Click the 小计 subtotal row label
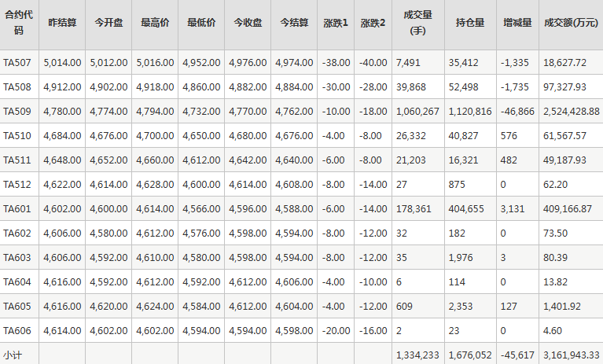The image size is (603, 364). pyautogui.click(x=13, y=355)
